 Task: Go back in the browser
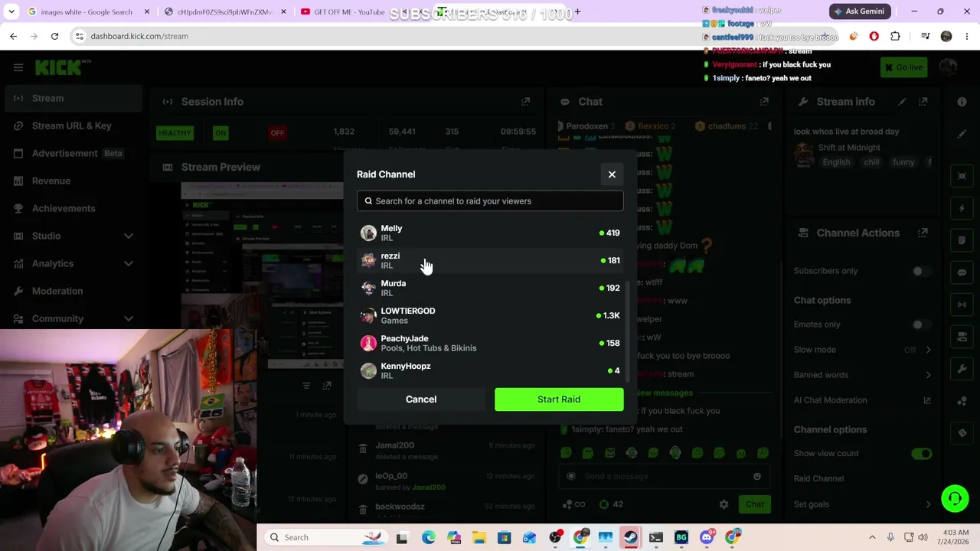pos(13,36)
